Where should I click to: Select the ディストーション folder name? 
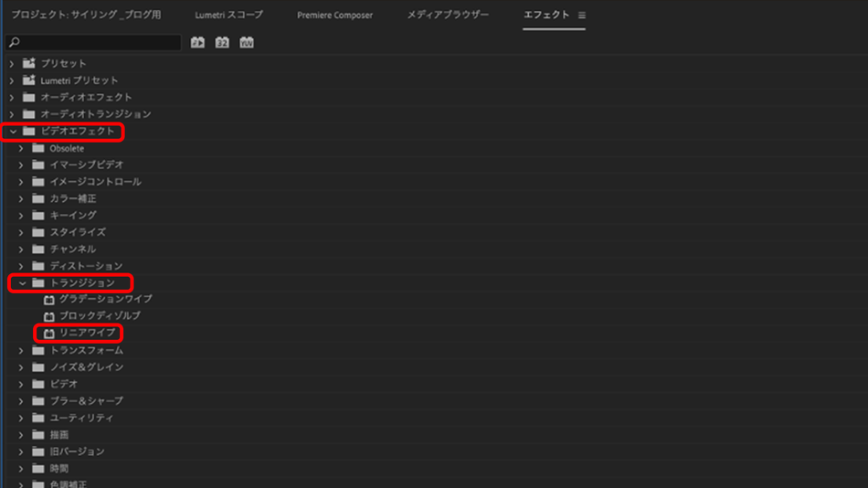coord(87,267)
